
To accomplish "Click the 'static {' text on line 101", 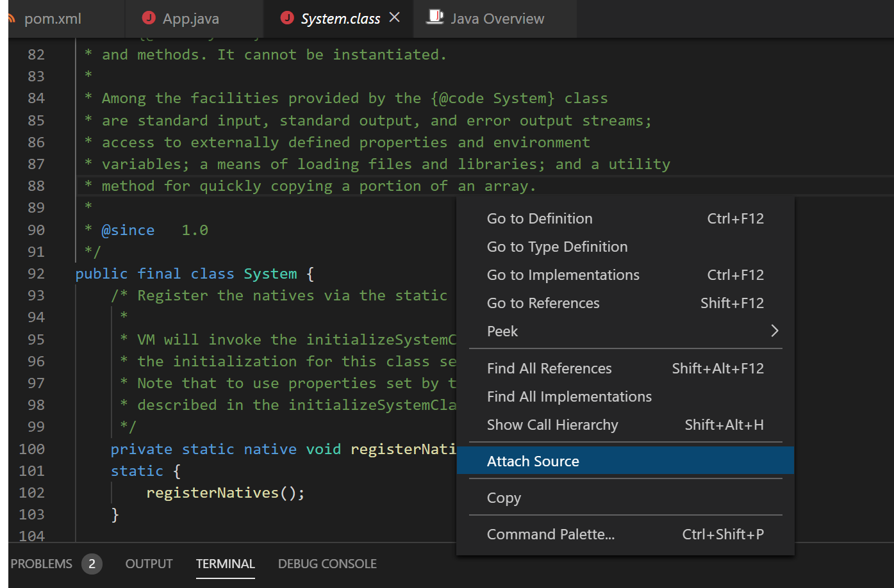I will (x=146, y=471).
